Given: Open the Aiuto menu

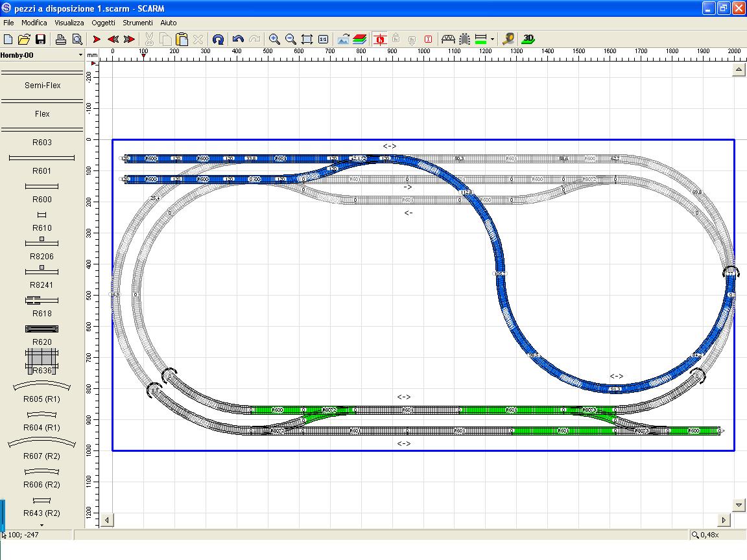Looking at the screenshot, I should 168,23.
